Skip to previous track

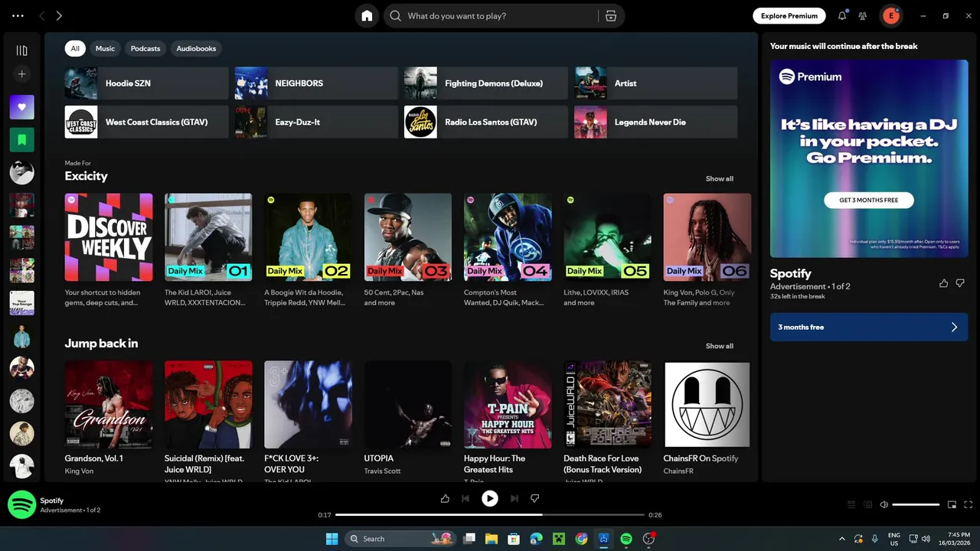(x=465, y=498)
